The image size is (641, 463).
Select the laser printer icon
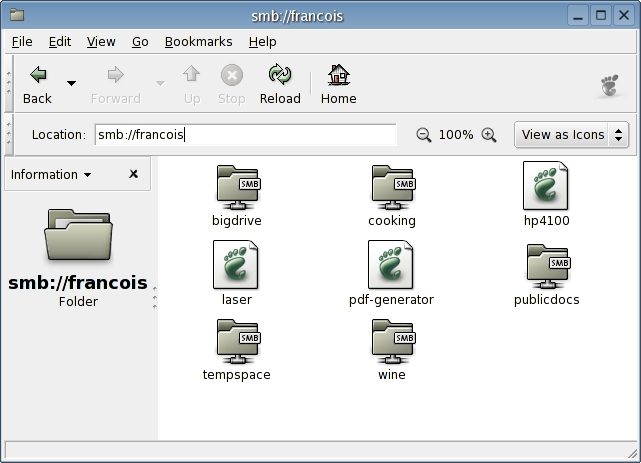(x=236, y=266)
